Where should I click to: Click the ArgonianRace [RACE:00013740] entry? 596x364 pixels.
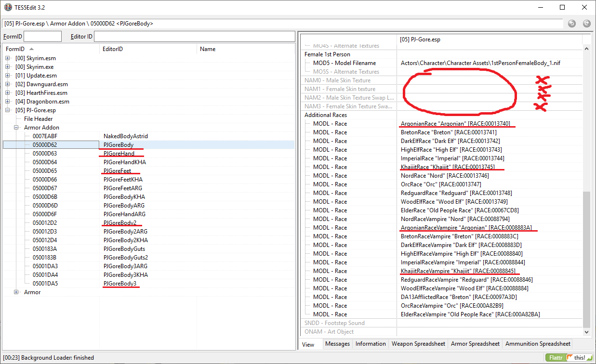coord(455,124)
